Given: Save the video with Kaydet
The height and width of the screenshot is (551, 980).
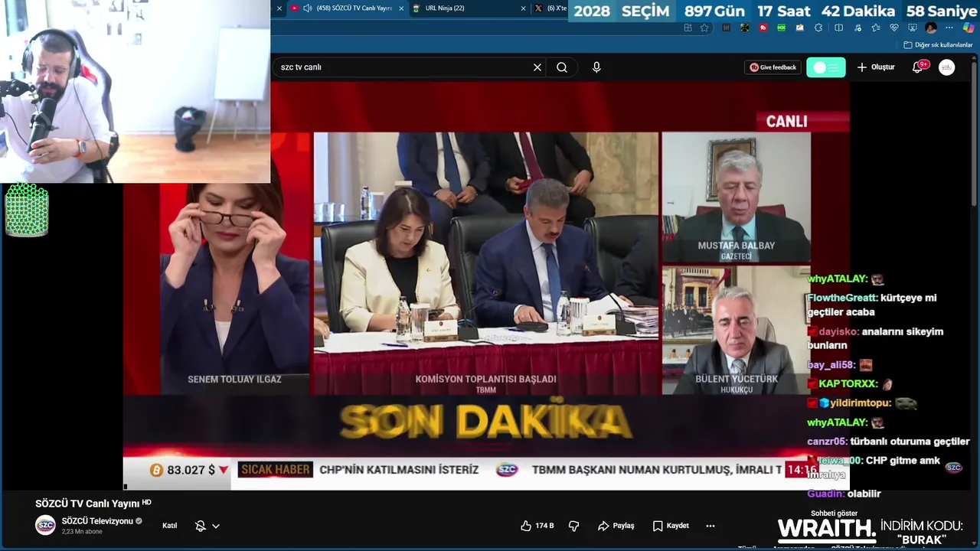Looking at the screenshot, I should pyautogui.click(x=671, y=526).
